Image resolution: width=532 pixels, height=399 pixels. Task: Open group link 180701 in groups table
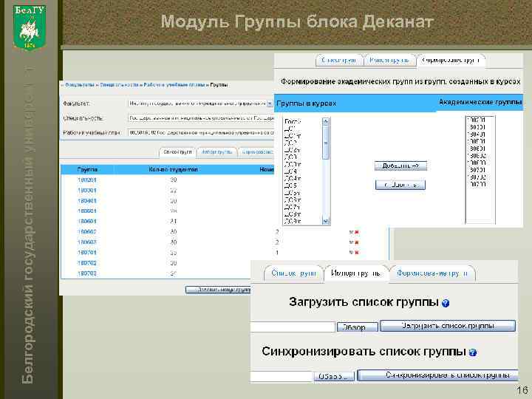pos(87,253)
